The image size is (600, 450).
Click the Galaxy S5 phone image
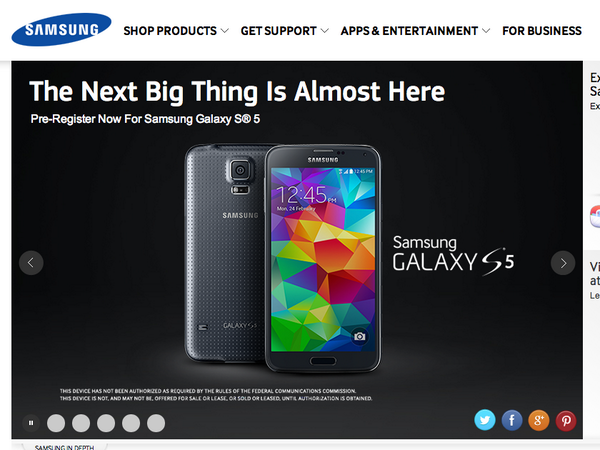pos(283,258)
